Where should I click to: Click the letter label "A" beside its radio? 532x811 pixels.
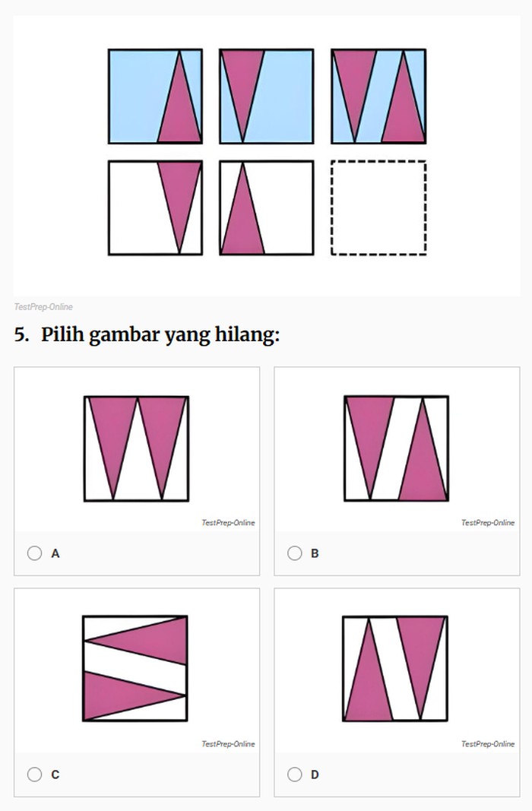pos(55,554)
